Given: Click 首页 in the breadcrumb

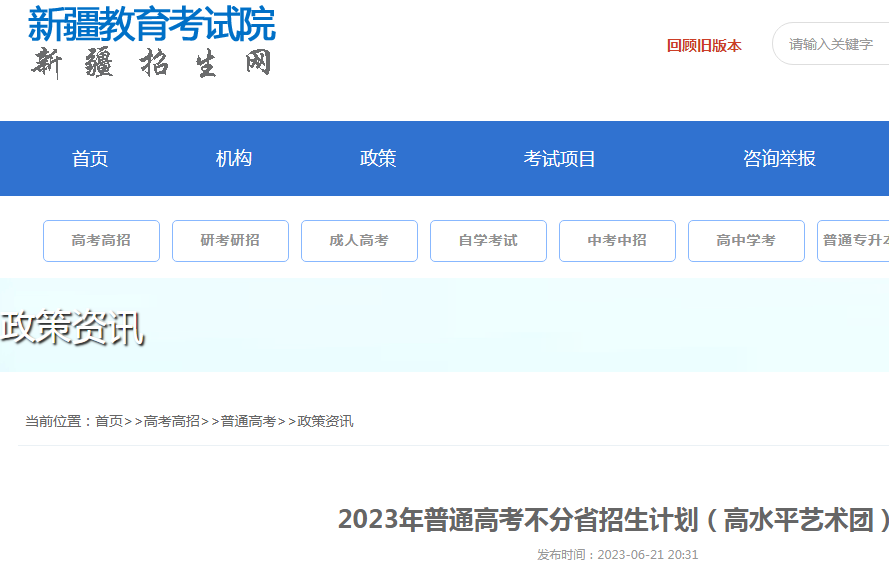Looking at the screenshot, I should [x=109, y=421].
